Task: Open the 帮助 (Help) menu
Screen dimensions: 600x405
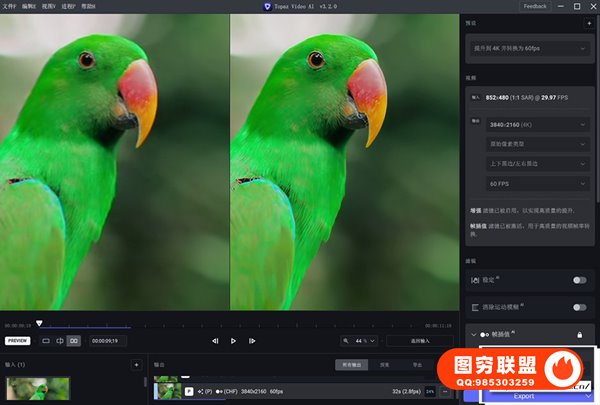Action: [x=88, y=6]
